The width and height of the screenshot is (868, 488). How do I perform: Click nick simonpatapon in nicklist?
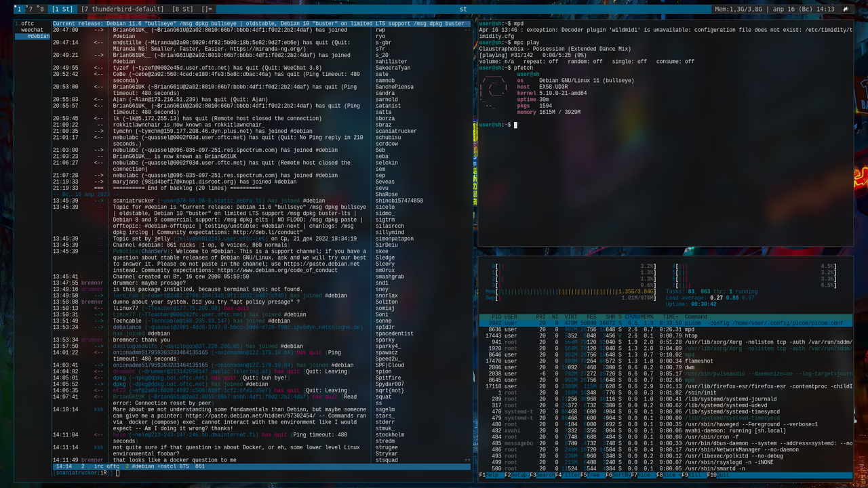point(395,239)
